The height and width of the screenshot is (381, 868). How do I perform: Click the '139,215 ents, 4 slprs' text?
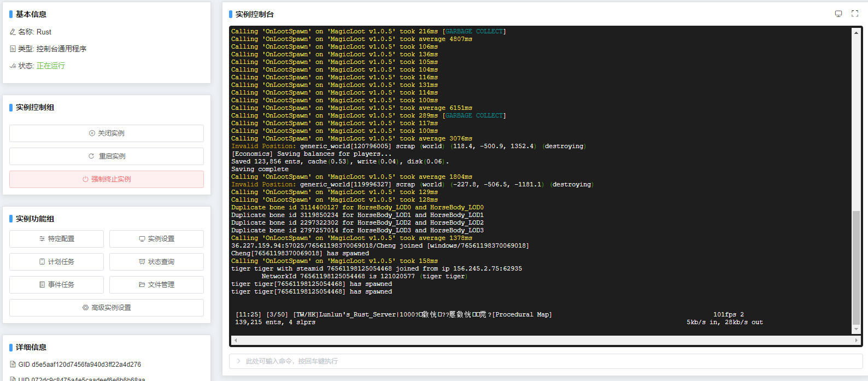point(275,323)
